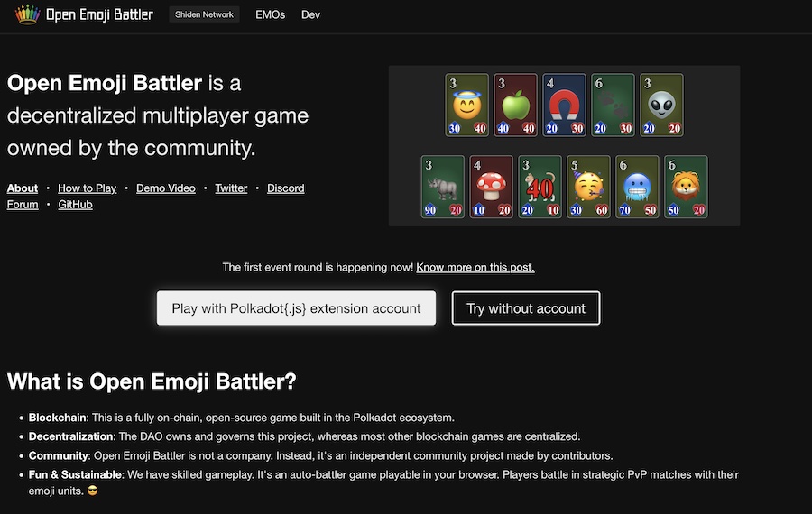
Task: Open the Dev menu item
Action: [x=310, y=15]
